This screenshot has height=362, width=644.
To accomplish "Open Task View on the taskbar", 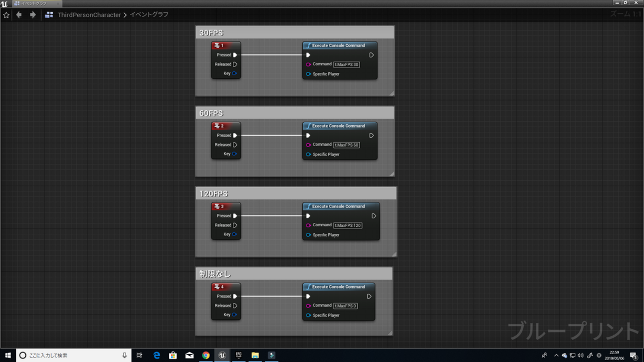I will [x=140, y=355].
